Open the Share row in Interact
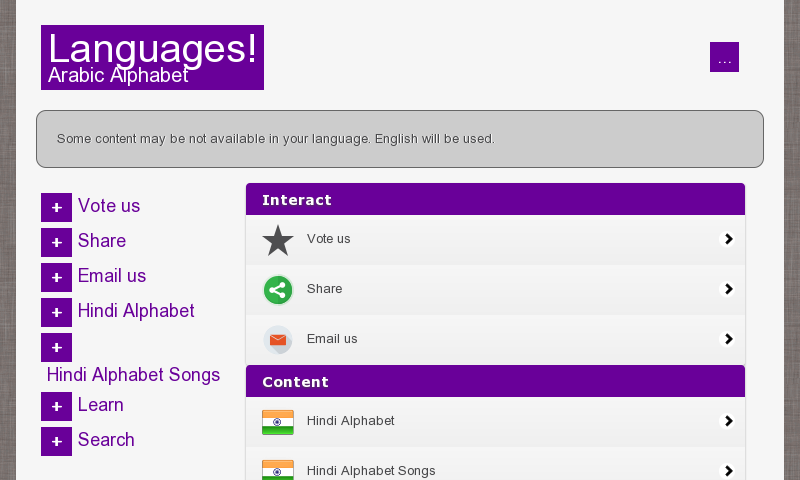800x480 pixels. (495, 289)
